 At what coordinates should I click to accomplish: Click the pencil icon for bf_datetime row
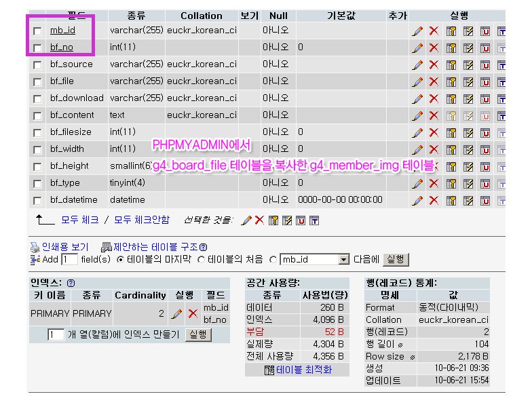417,200
